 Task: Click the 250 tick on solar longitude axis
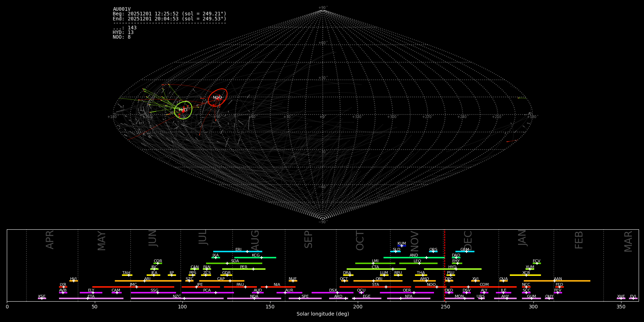click(445, 307)
